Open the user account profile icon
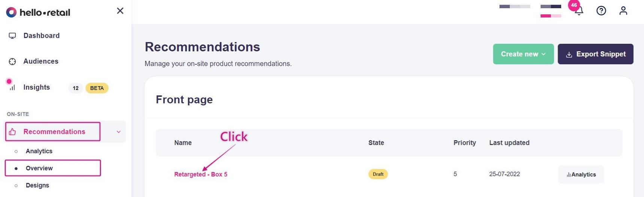 click(623, 11)
